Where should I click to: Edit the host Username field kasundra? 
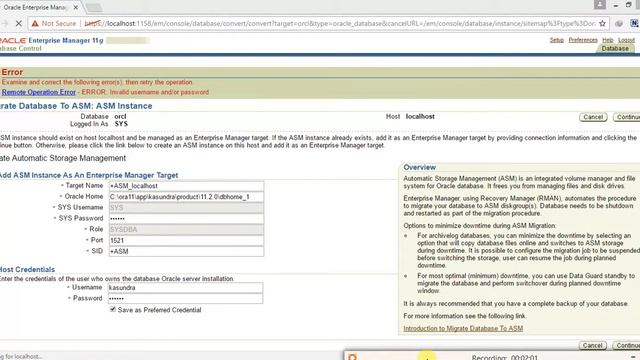(185, 288)
